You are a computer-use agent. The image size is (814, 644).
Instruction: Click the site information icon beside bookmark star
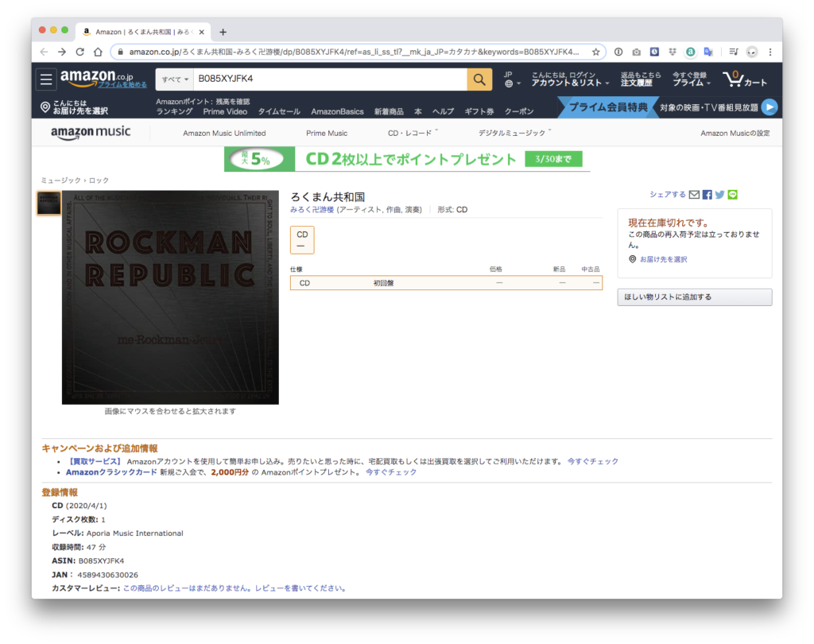618,52
